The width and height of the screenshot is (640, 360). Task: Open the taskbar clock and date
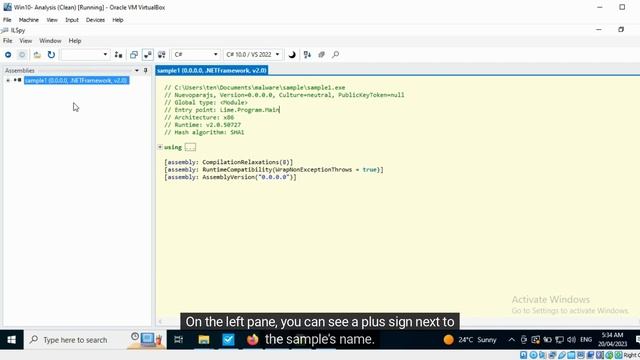click(x=612, y=340)
